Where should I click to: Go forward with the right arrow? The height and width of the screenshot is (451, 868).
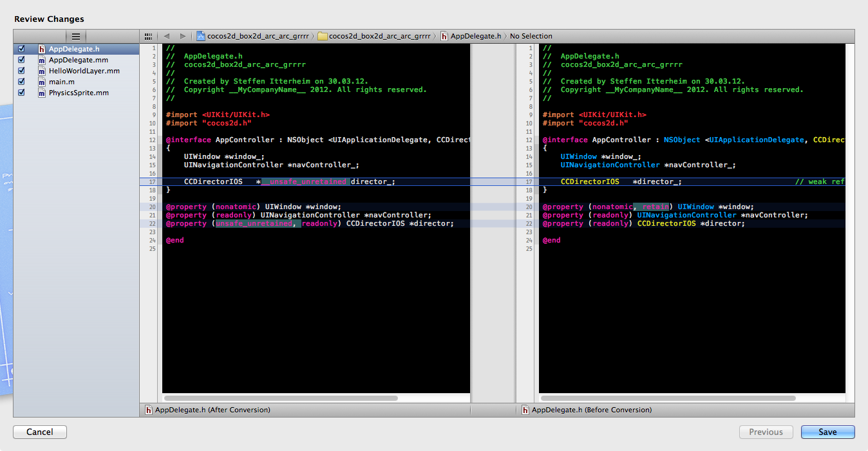[183, 37]
